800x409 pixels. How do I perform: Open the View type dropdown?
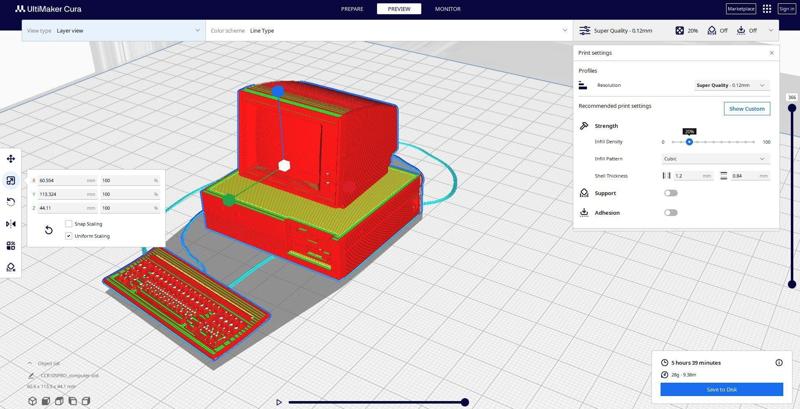114,31
